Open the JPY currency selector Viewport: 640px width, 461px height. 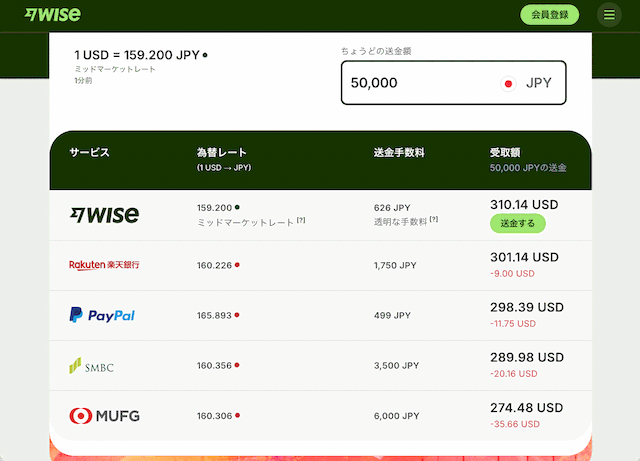[538, 83]
